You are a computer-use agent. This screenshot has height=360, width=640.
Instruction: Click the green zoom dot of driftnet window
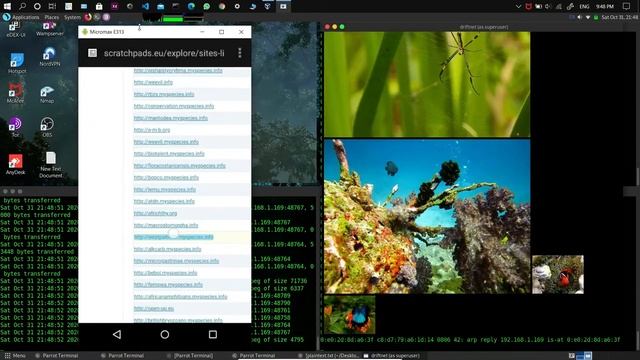point(342,27)
